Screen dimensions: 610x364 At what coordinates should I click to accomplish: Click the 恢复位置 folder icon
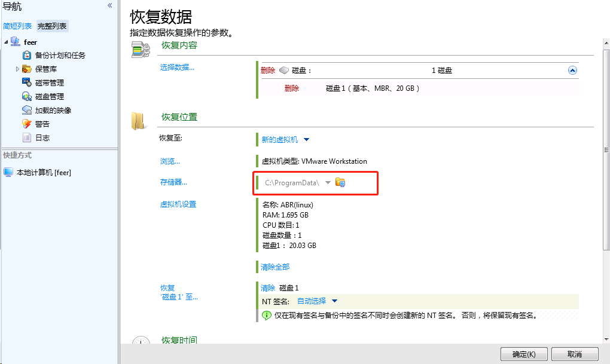(140, 120)
